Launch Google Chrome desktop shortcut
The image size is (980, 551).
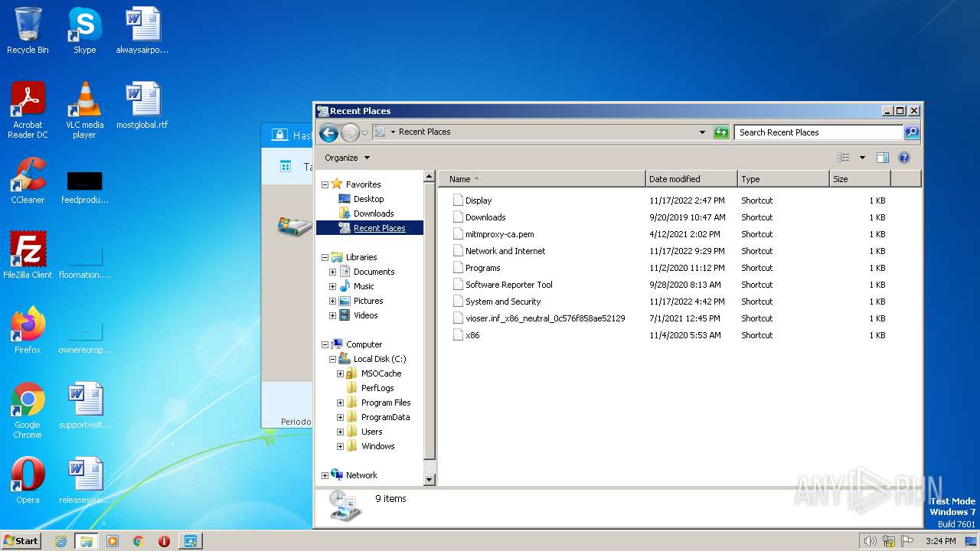tap(28, 410)
